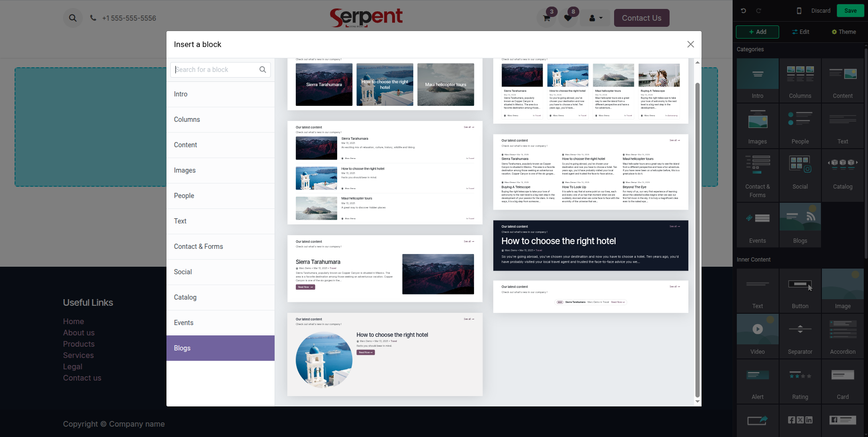Toggle mobile preview icon
Image resolution: width=868 pixels, height=437 pixels.
pyautogui.click(x=799, y=10)
